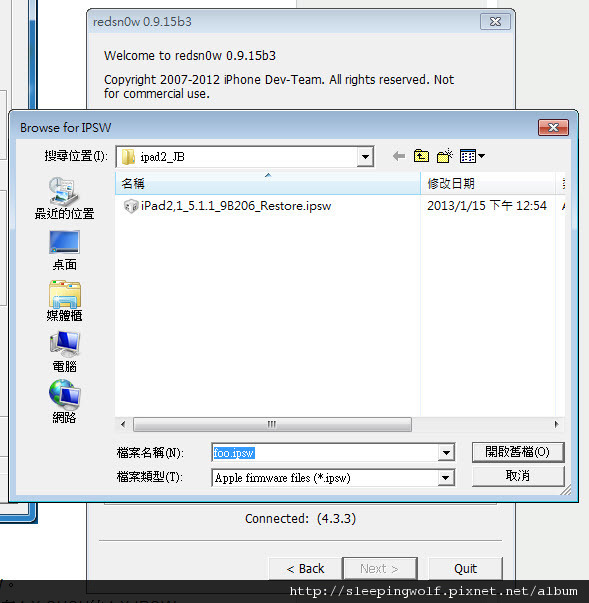Click the date 2013/1/15 下午 12:54
This screenshot has width=589, height=603.
487,206
